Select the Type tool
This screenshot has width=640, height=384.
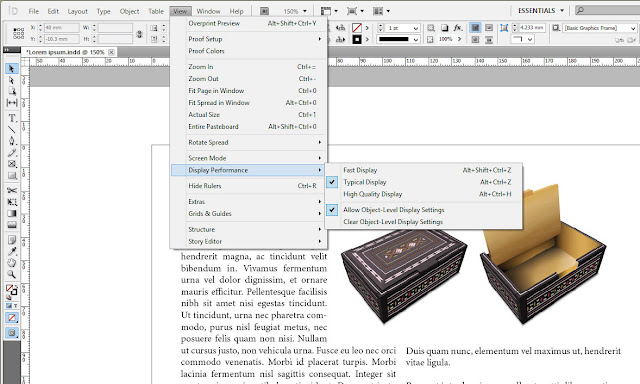click(x=11, y=118)
